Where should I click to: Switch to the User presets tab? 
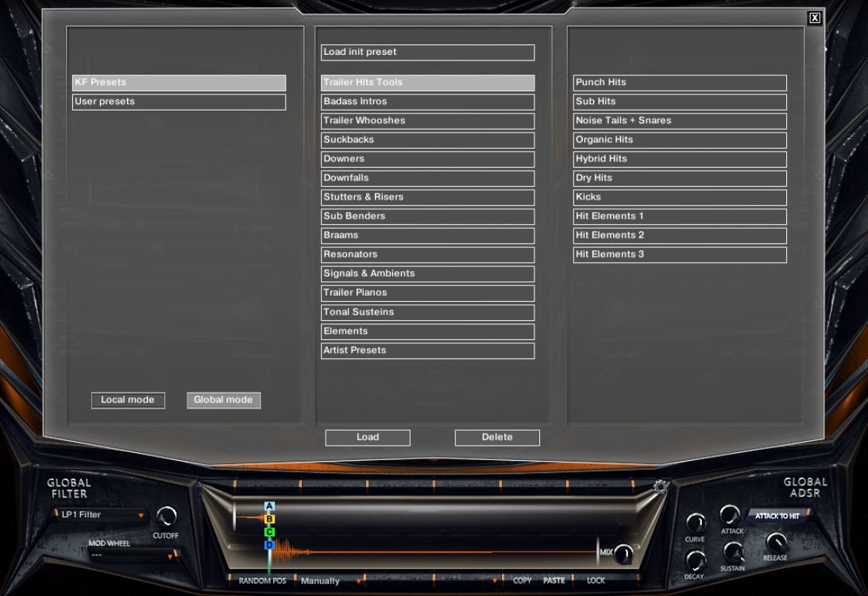point(179,102)
